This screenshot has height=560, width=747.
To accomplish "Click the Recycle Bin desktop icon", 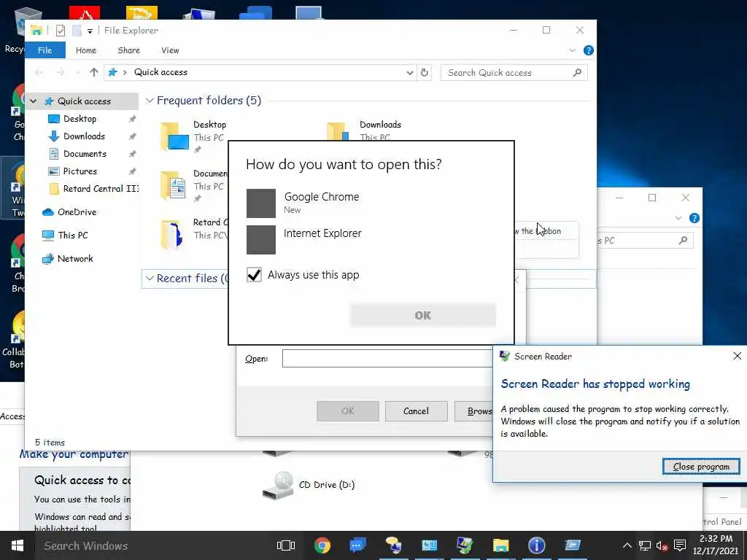I will pyautogui.click(x=15, y=29).
